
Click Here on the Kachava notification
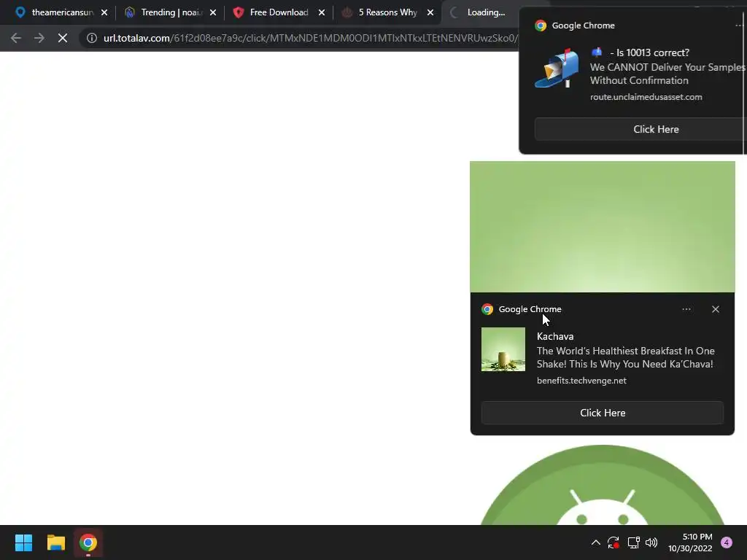coord(602,413)
